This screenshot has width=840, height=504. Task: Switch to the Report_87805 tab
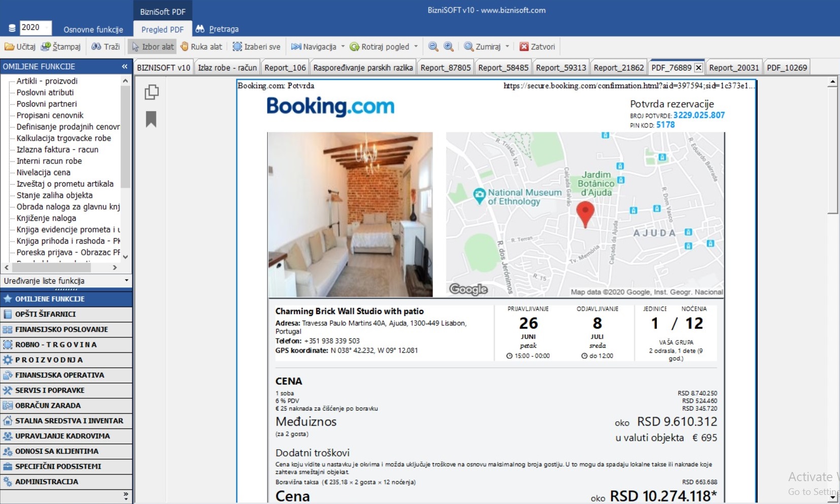pyautogui.click(x=446, y=68)
